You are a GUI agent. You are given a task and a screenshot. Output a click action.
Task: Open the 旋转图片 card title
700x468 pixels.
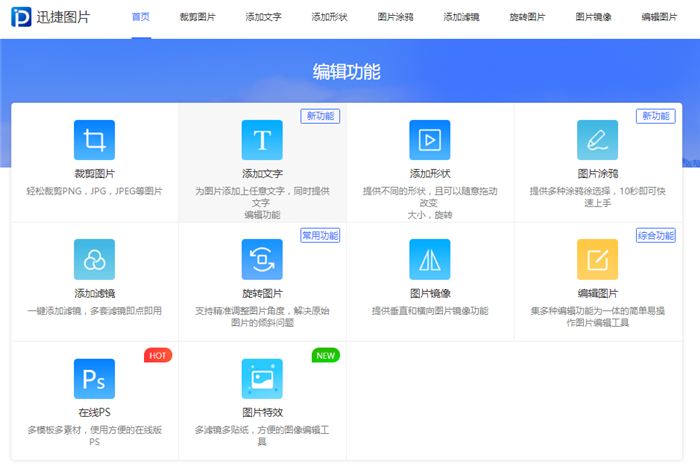tap(262, 293)
